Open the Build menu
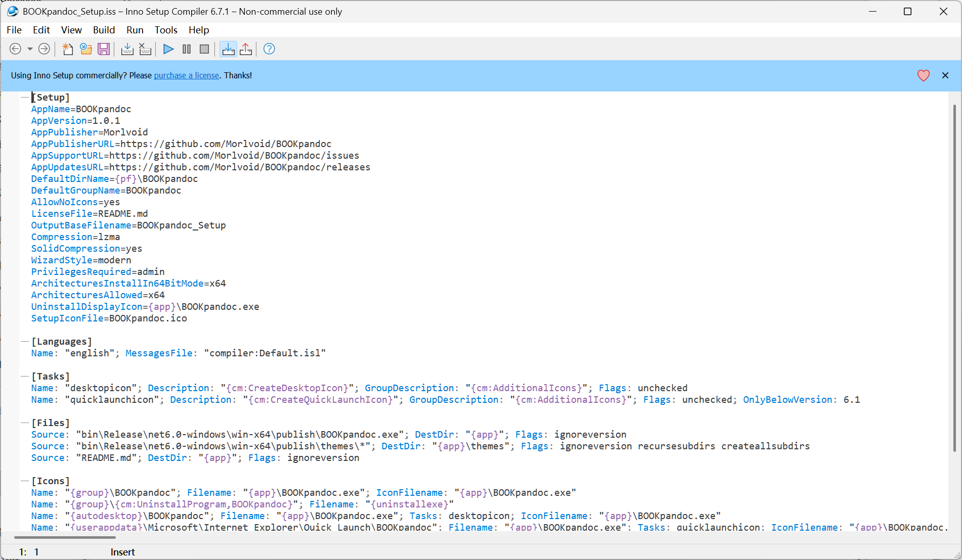The width and height of the screenshot is (962, 560). (104, 30)
